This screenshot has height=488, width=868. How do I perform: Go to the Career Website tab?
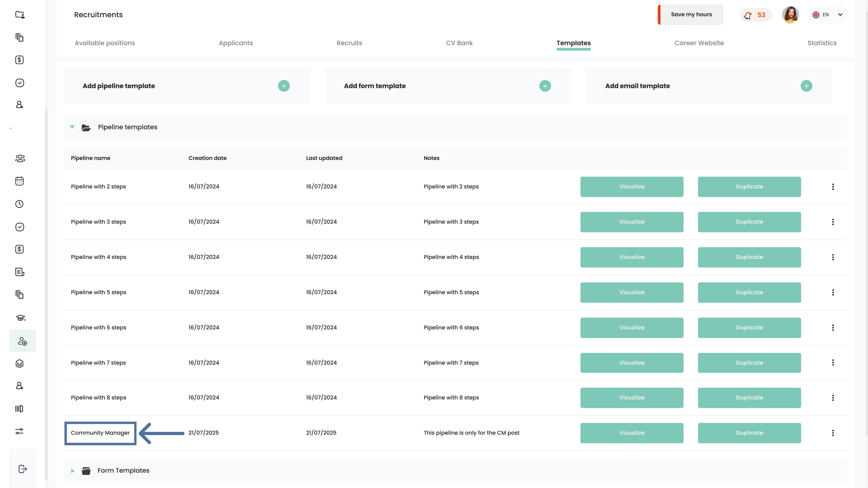pyautogui.click(x=699, y=43)
